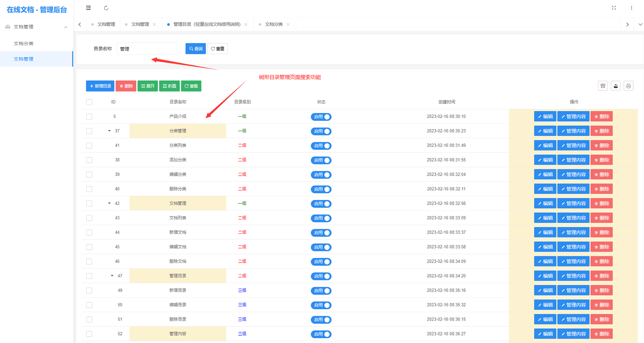Click the sidebar collapse menu icon
The height and width of the screenshot is (343, 644).
[88, 8]
